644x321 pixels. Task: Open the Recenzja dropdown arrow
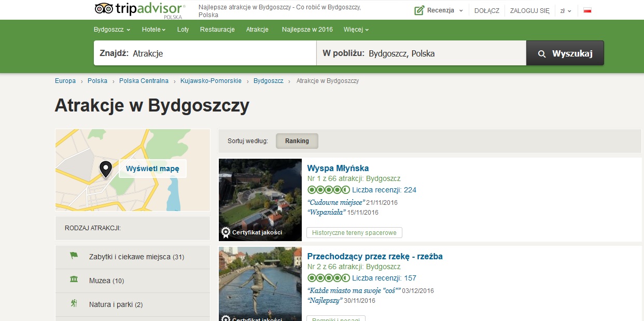pyautogui.click(x=461, y=11)
